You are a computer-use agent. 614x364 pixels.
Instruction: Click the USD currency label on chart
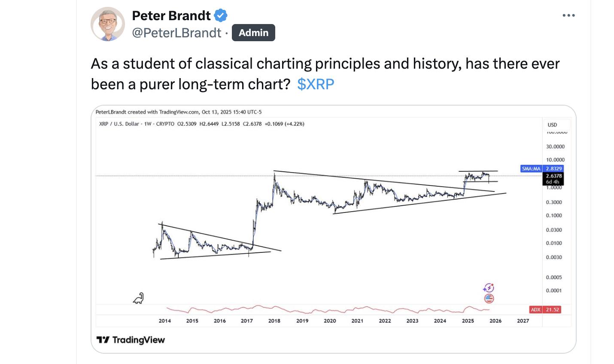tap(552, 125)
